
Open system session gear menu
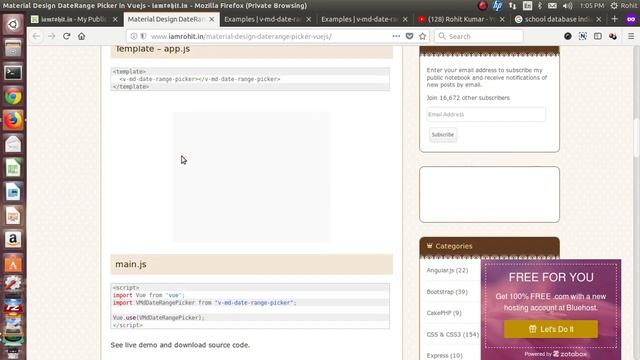[614, 6]
